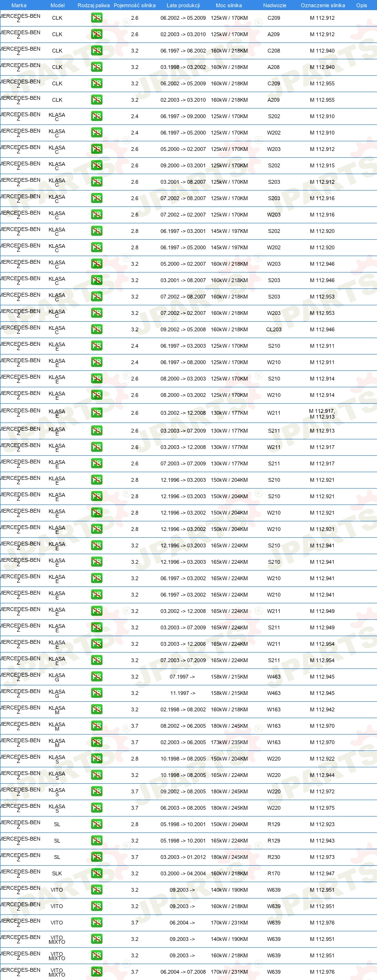Click the Opis column header
The image size is (377, 980).
pyautogui.click(x=362, y=5)
